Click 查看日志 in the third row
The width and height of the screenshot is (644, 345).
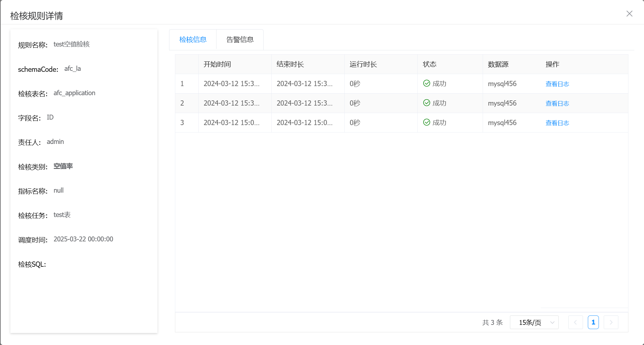coord(557,123)
